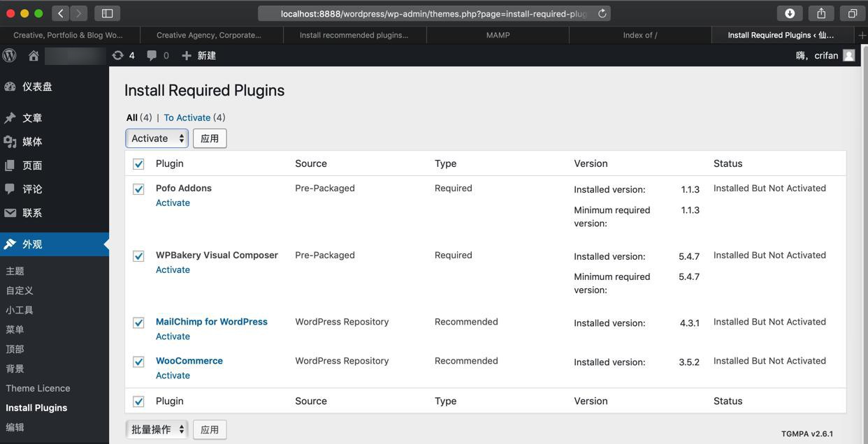
Task: Open the site home icon
Action: 34,56
